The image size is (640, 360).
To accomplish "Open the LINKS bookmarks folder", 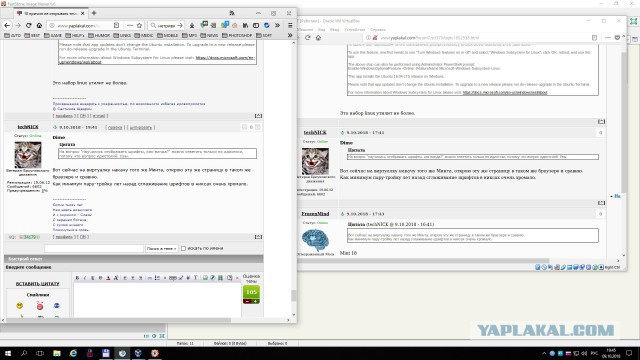I will [122, 36].
